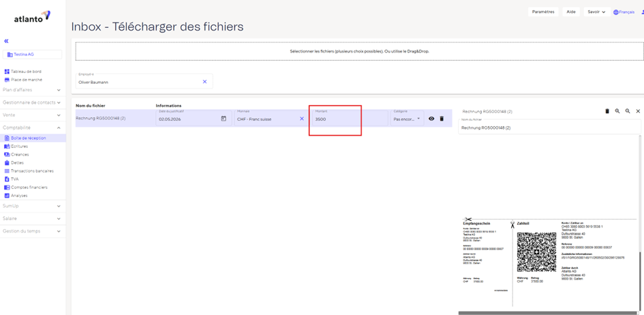Collapse the Comptabilité section
This screenshot has width=644, height=315.
tap(33, 127)
